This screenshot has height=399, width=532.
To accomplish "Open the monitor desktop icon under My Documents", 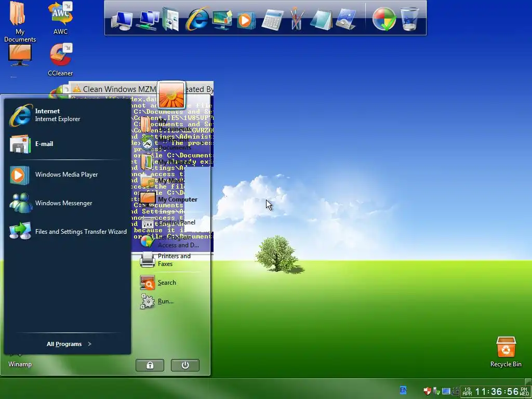I will (20, 55).
